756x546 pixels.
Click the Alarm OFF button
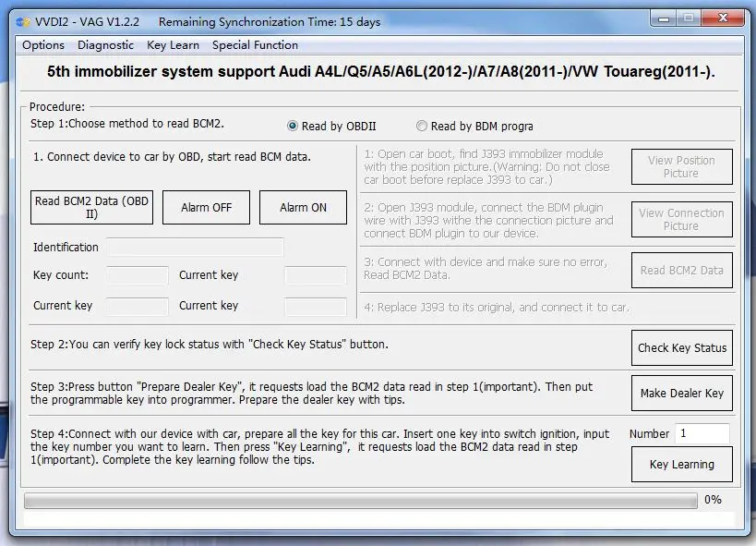pyautogui.click(x=206, y=208)
